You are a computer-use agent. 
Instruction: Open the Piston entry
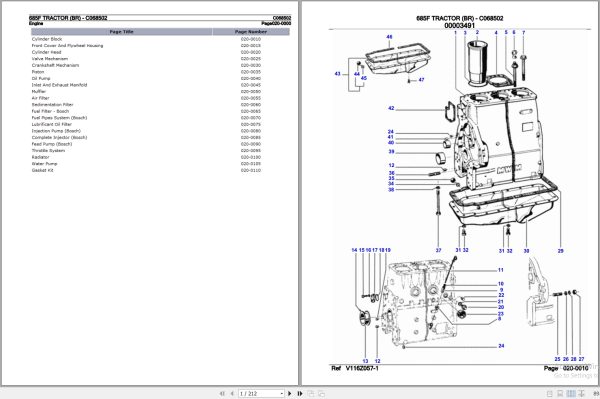(x=38, y=72)
